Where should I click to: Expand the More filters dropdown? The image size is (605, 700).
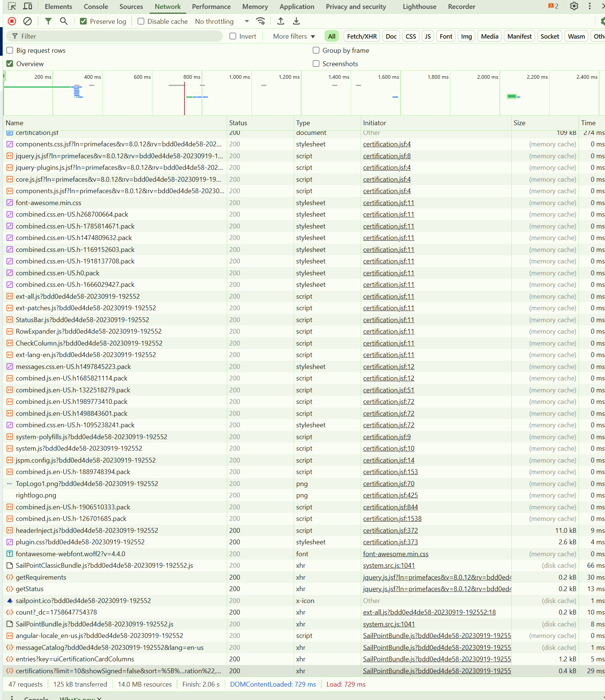coord(294,36)
